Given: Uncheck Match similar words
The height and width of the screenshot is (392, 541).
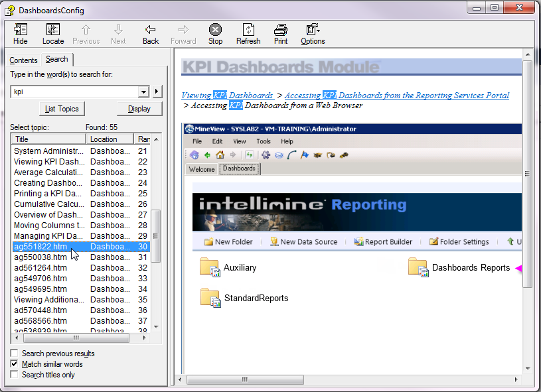Looking at the screenshot, I should click(x=15, y=364).
